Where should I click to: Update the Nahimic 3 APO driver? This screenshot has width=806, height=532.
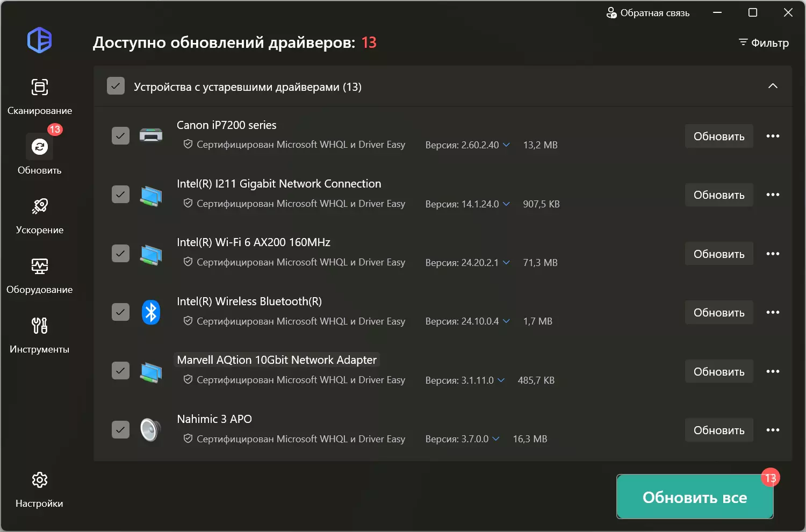coord(719,430)
